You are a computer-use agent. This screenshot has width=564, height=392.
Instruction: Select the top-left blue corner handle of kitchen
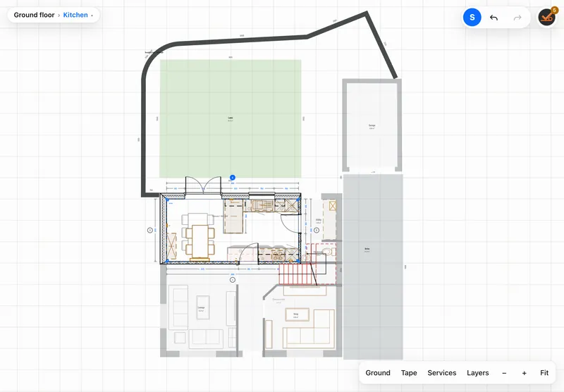(x=166, y=200)
